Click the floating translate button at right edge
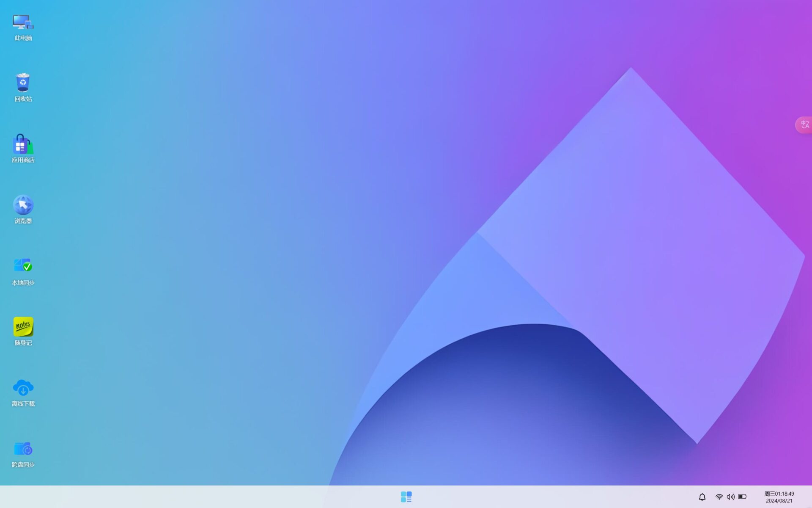Image resolution: width=812 pixels, height=508 pixels. (804, 125)
